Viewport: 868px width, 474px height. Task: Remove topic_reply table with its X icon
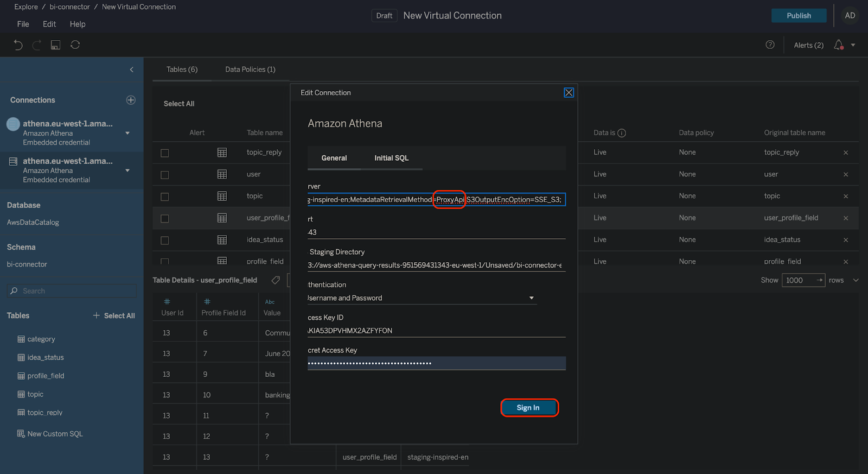click(846, 153)
